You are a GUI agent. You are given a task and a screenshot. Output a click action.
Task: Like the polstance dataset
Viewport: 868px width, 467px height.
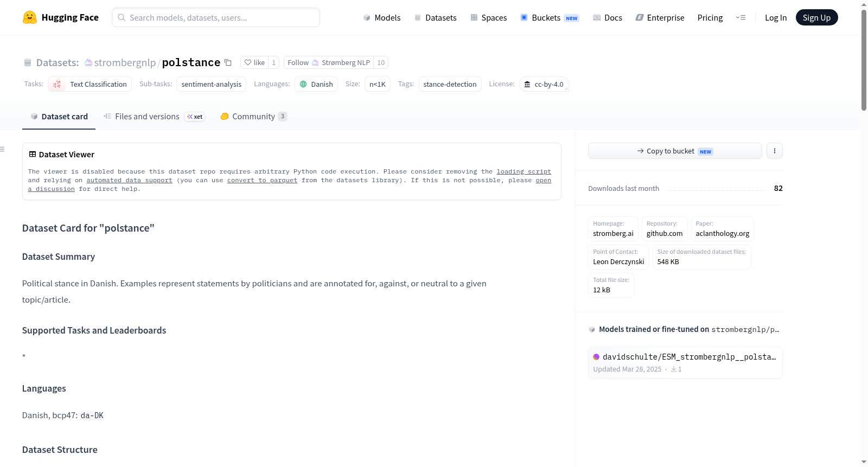254,62
